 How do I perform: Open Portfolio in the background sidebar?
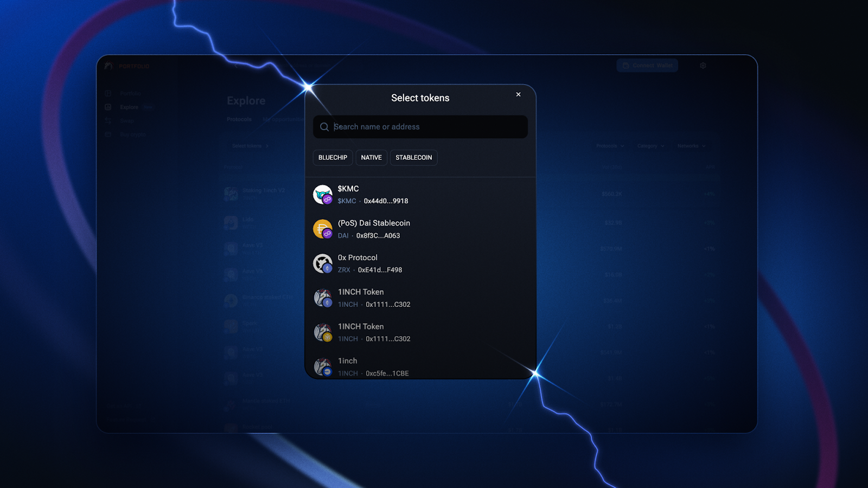coord(131,94)
